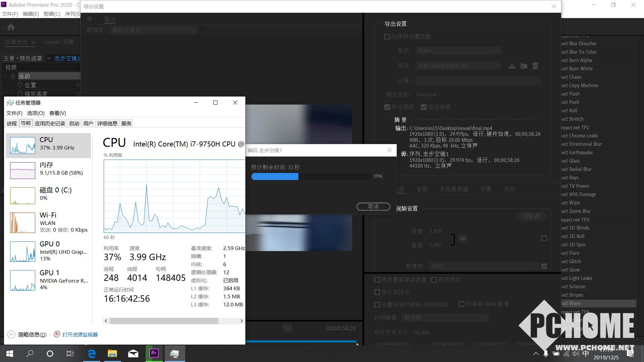Click the encoding progress bar
This screenshot has height=362, width=644.
coord(311,176)
